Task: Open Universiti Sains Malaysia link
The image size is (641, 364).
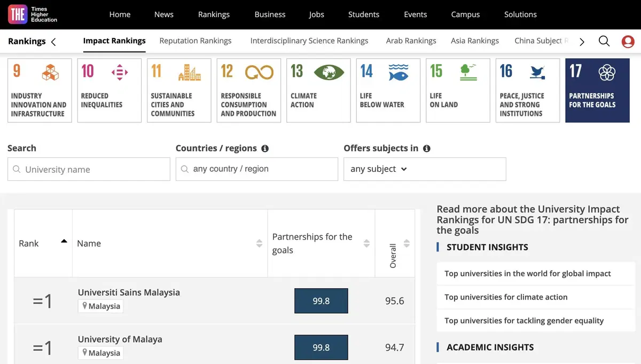Action: click(129, 292)
